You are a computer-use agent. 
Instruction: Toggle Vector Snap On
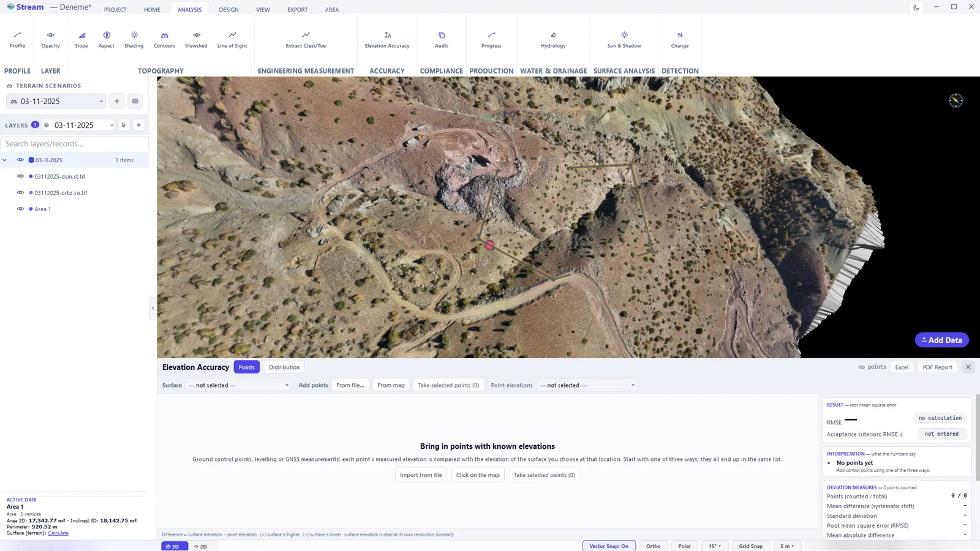609,546
